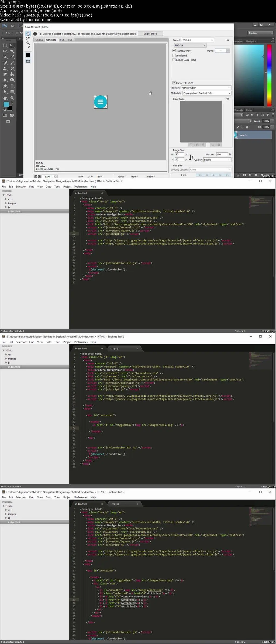The width and height of the screenshot is (276, 644).
Task: Click the chain link constrain proportions icon
Action: 192,157
